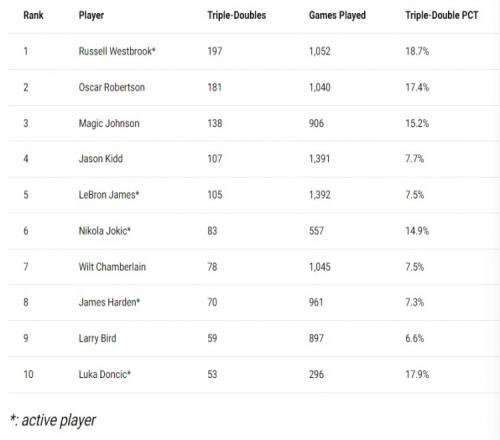Select the Triple-Double PCT column header
The height and width of the screenshot is (440, 500).
pyautogui.click(x=442, y=15)
